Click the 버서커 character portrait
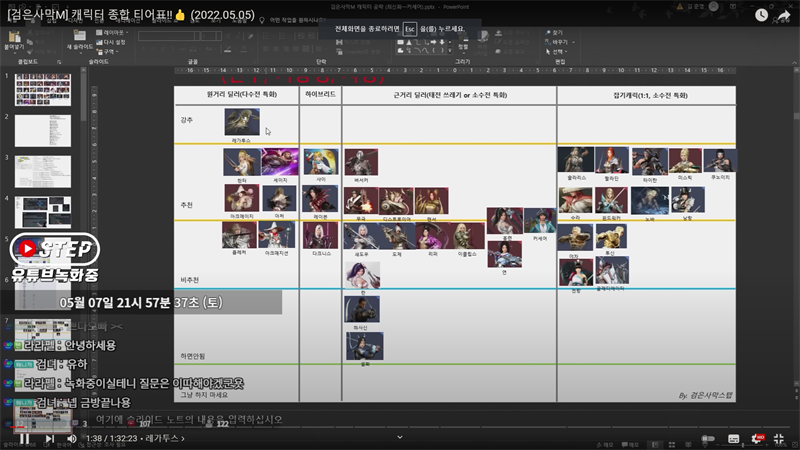The width and height of the screenshot is (800, 450). 360,161
